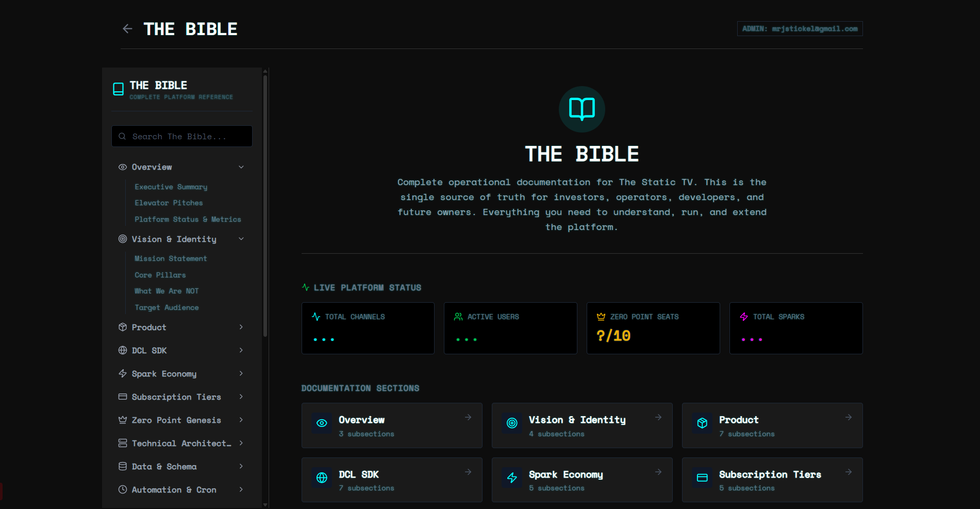This screenshot has width=980, height=509.
Task: Click the target icon on Vision & Identity card
Action: click(x=512, y=423)
